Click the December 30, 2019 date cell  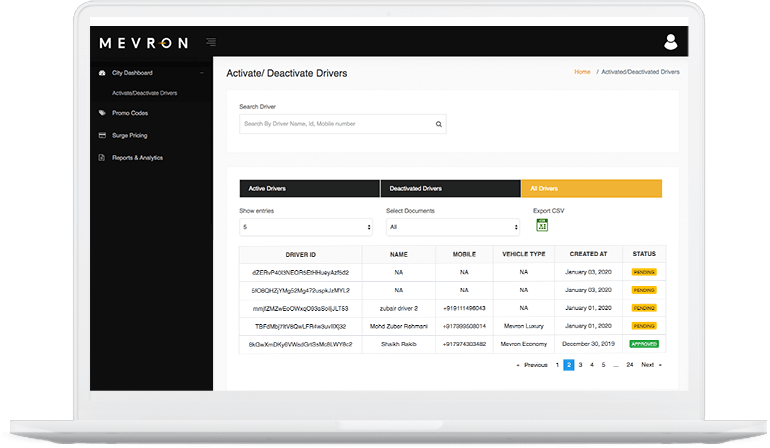[588, 344]
